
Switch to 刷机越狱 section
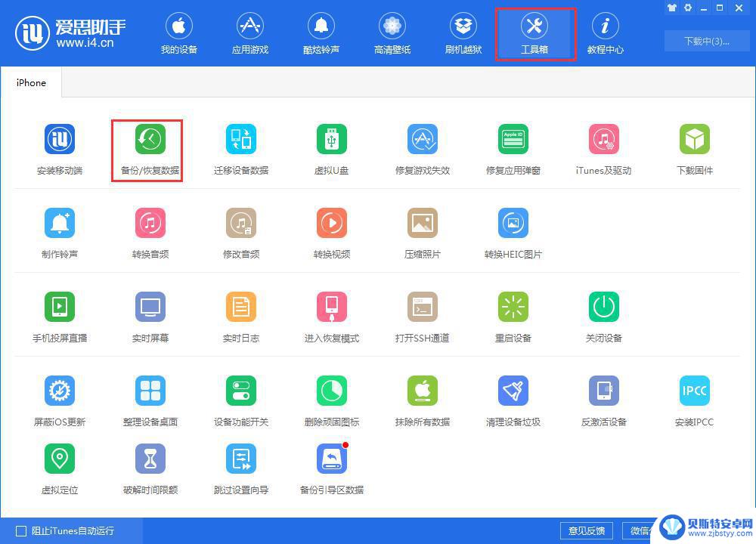tap(463, 34)
